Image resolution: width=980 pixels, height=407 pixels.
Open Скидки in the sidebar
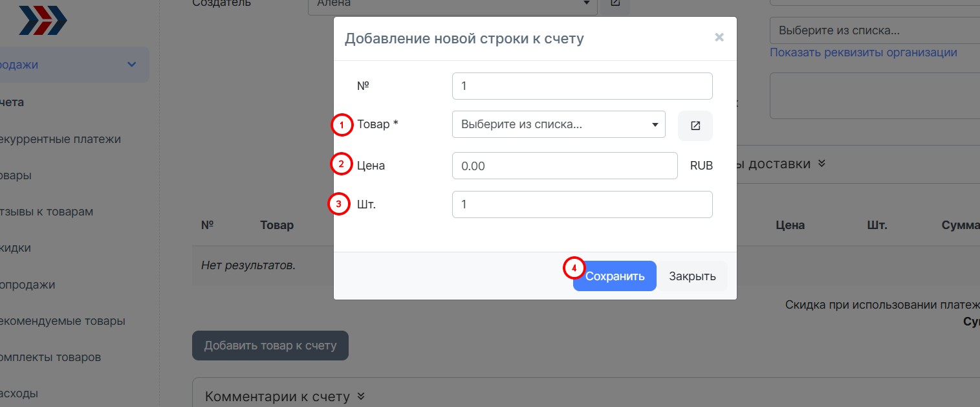pos(16,248)
